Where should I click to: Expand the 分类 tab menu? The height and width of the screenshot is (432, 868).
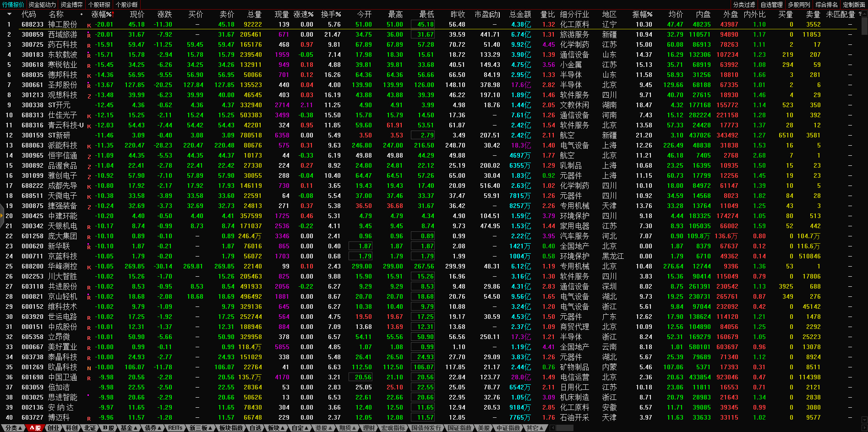click(x=14, y=428)
